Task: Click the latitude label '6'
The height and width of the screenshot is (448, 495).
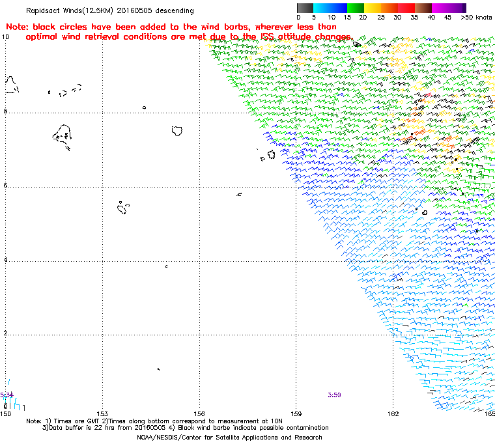Action: [x=5, y=186]
